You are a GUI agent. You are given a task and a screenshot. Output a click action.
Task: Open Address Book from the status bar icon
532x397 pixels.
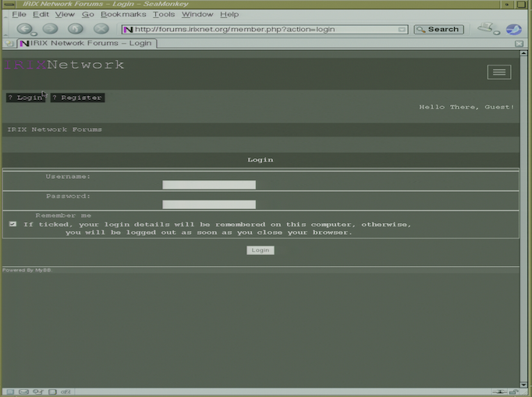pyautogui.click(x=52, y=392)
